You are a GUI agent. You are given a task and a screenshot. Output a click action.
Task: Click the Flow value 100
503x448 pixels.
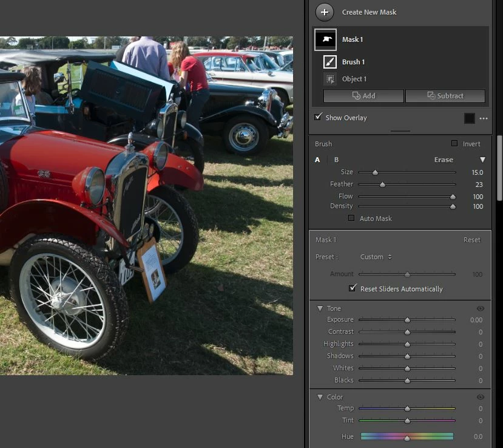point(478,197)
